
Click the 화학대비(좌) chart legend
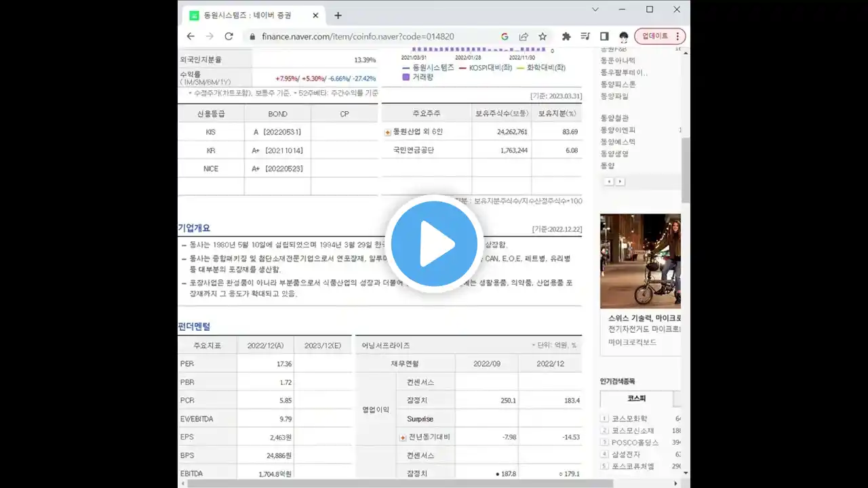coord(541,68)
